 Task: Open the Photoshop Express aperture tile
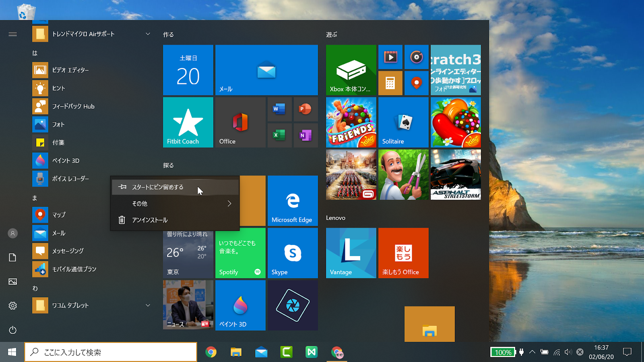click(293, 305)
